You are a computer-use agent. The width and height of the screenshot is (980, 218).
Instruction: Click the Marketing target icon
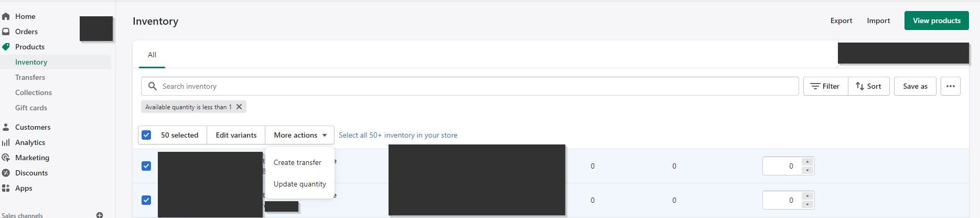tap(6, 158)
